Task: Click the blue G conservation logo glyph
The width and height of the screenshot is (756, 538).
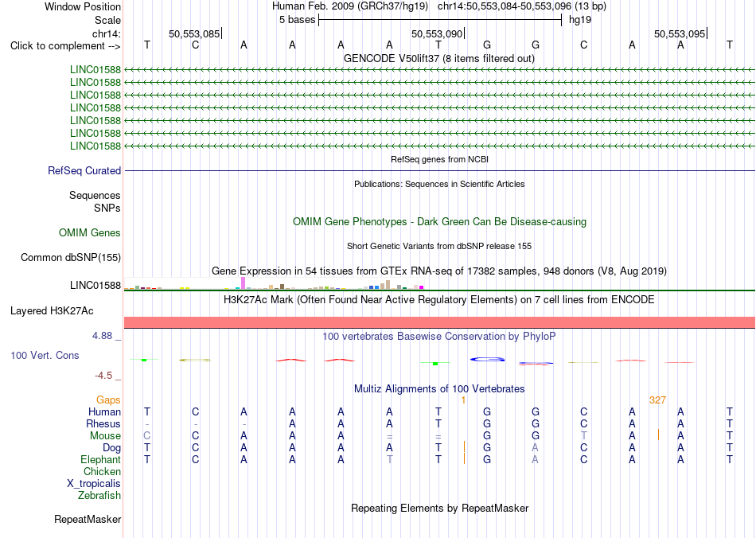Action: (x=488, y=359)
